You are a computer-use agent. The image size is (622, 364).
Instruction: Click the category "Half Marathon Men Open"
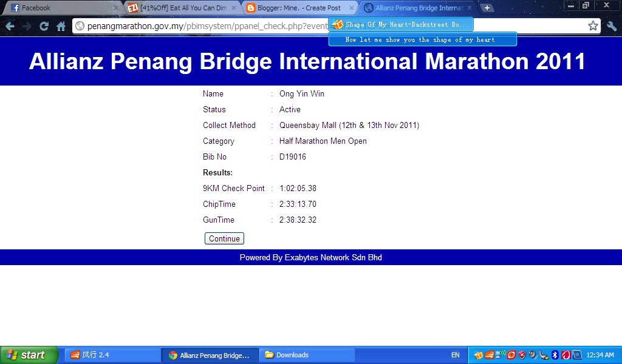[323, 141]
